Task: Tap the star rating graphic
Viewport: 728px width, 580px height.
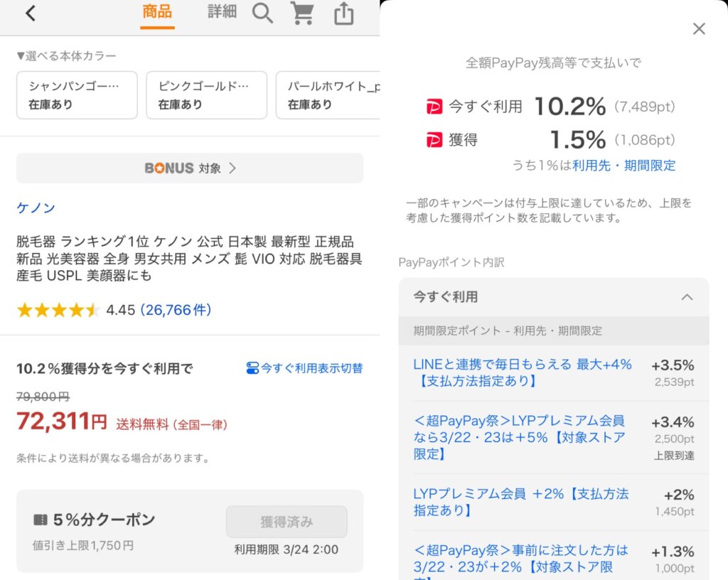Action: [x=58, y=310]
